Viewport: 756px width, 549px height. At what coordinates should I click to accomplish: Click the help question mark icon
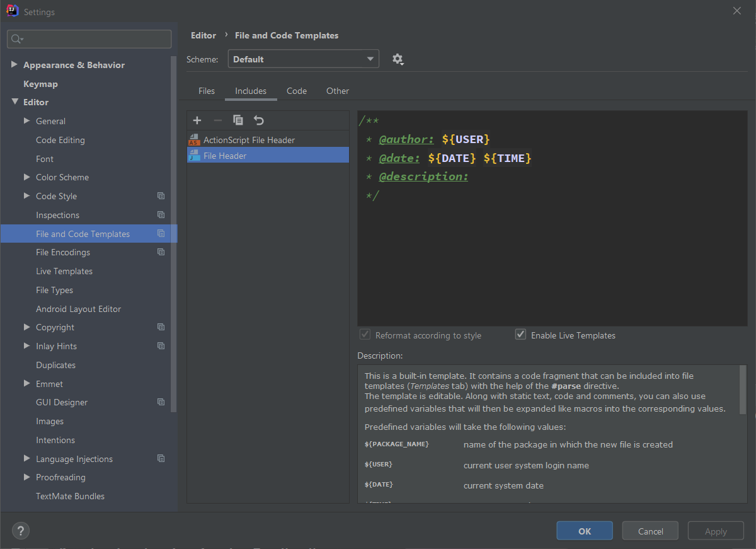(x=20, y=530)
